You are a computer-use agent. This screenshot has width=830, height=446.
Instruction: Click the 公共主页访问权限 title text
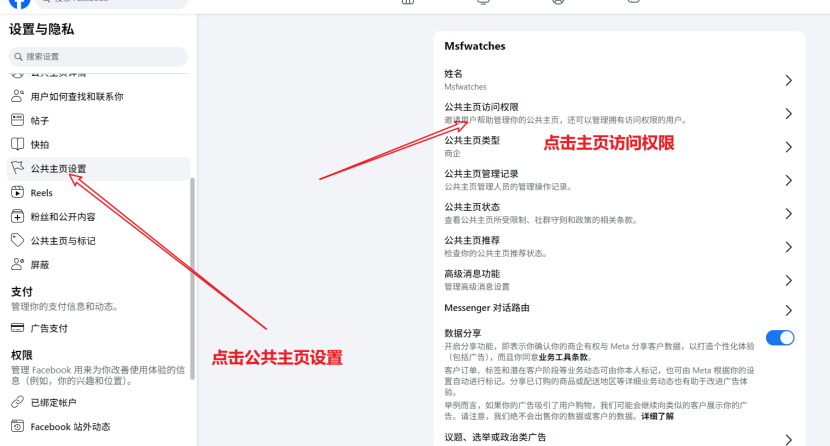[x=481, y=107]
